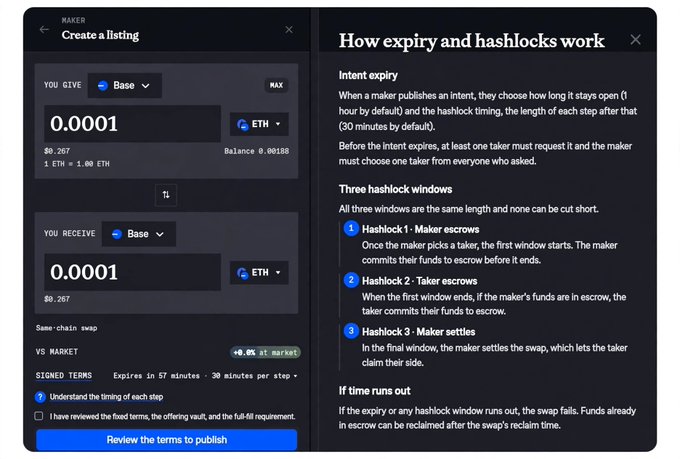This screenshot has height=459, width=680.
Task: Click the Hashlock 2 step number icon
Action: [351, 280]
